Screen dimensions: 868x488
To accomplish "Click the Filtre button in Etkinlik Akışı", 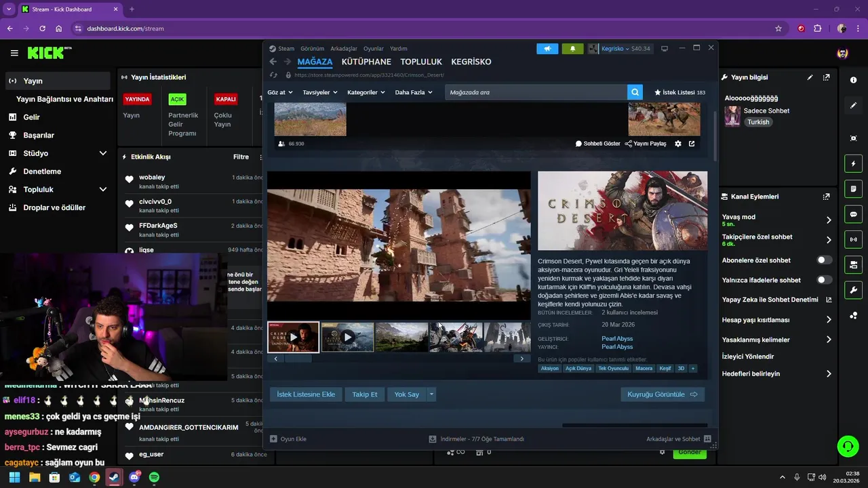I will [241, 157].
